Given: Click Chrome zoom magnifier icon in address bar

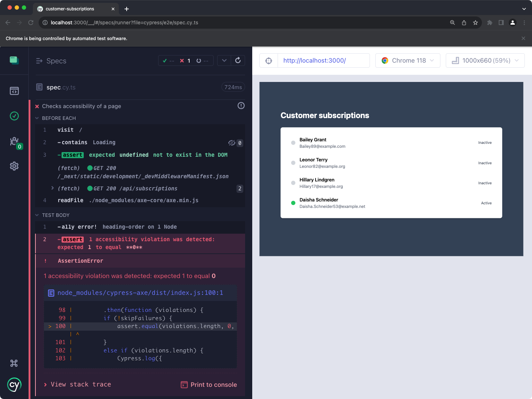Looking at the screenshot, I should point(453,23).
